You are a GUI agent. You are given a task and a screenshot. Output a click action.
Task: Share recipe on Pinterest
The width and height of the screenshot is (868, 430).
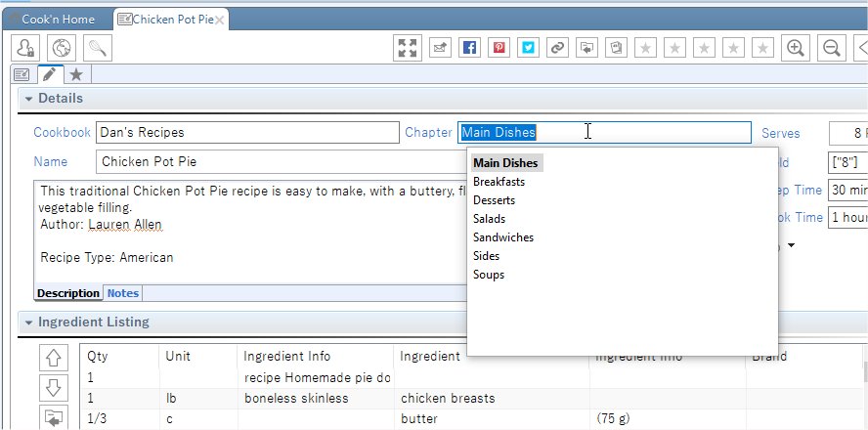click(x=499, y=47)
